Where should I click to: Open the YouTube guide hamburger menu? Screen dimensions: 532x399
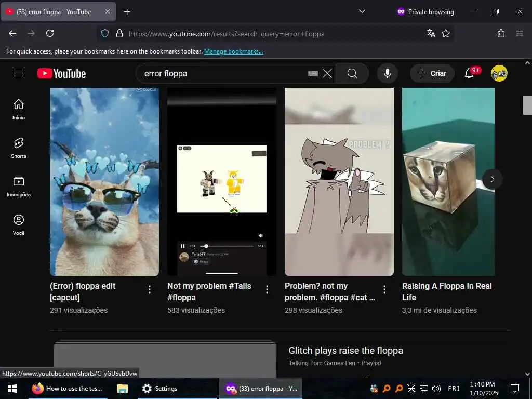click(x=19, y=73)
